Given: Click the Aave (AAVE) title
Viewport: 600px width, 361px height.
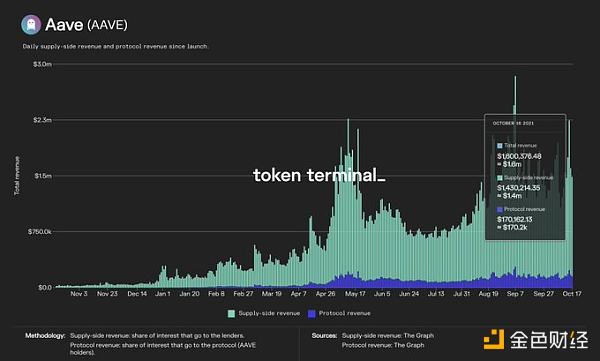Looking at the screenshot, I should 86,25.
